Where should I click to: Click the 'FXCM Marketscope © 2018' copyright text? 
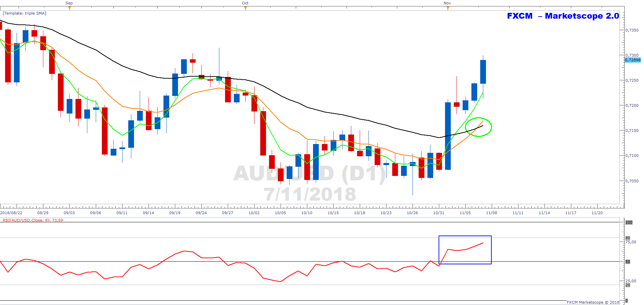[593, 302]
